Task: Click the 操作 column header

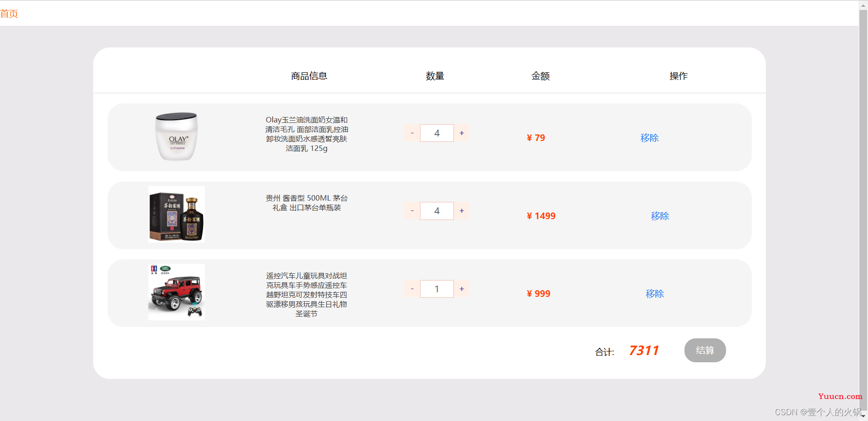Action: [679, 76]
